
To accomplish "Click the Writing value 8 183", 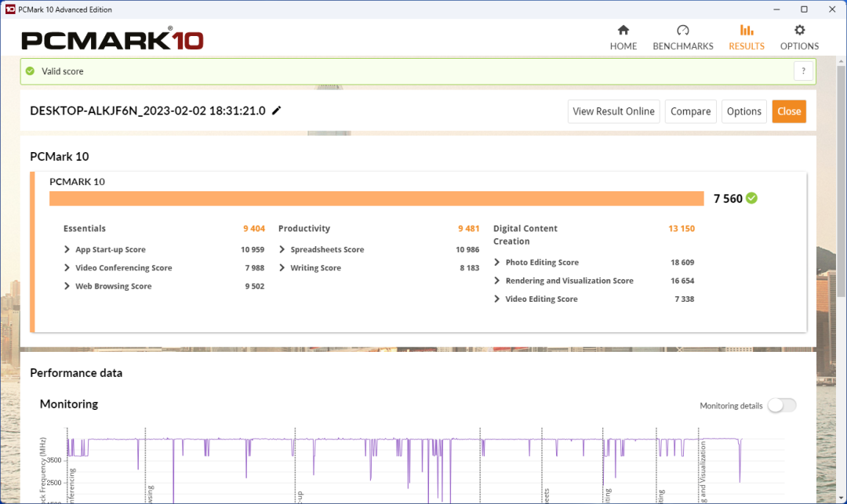I will tap(470, 267).
